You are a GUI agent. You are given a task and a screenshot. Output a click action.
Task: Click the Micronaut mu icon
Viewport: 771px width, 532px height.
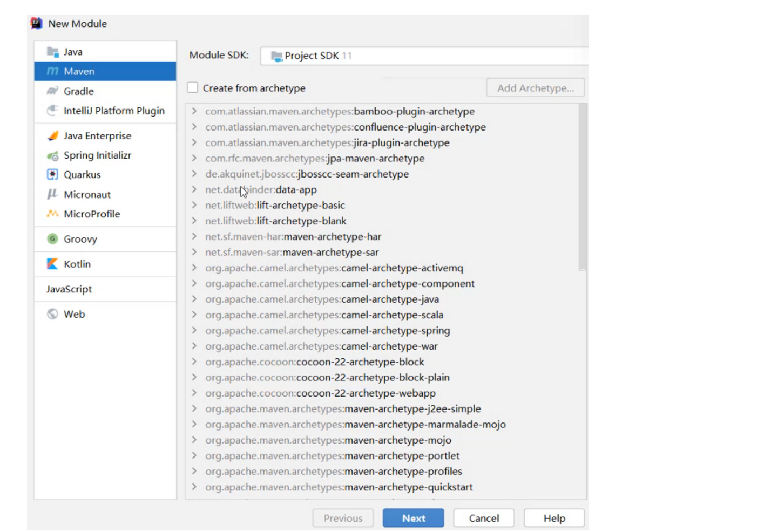tap(52, 194)
